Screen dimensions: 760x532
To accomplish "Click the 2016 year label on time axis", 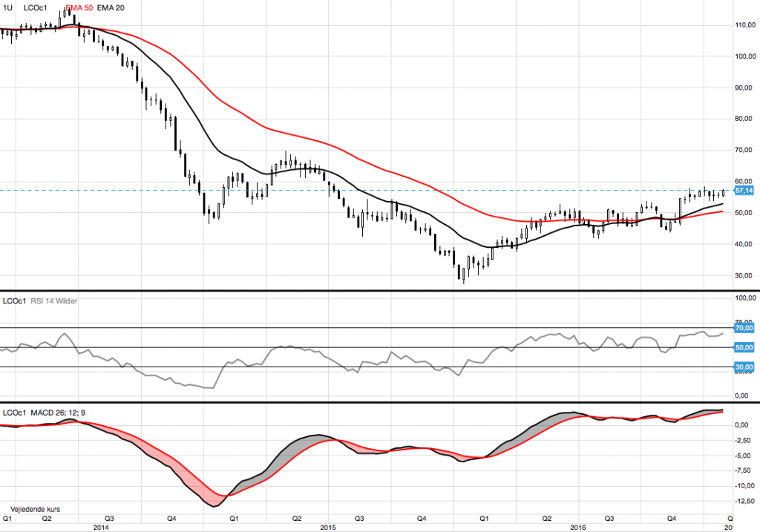I will click(x=578, y=527).
